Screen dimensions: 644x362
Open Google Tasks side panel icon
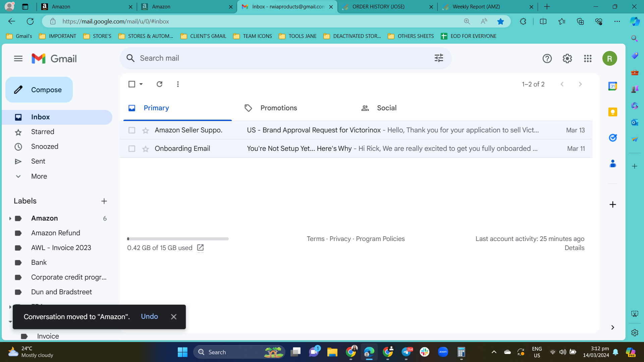tap(613, 138)
